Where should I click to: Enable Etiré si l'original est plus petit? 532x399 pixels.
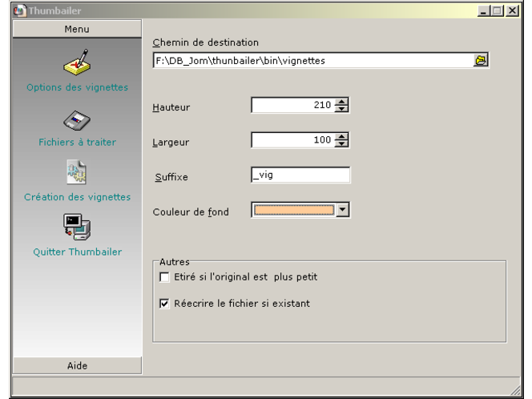click(164, 277)
